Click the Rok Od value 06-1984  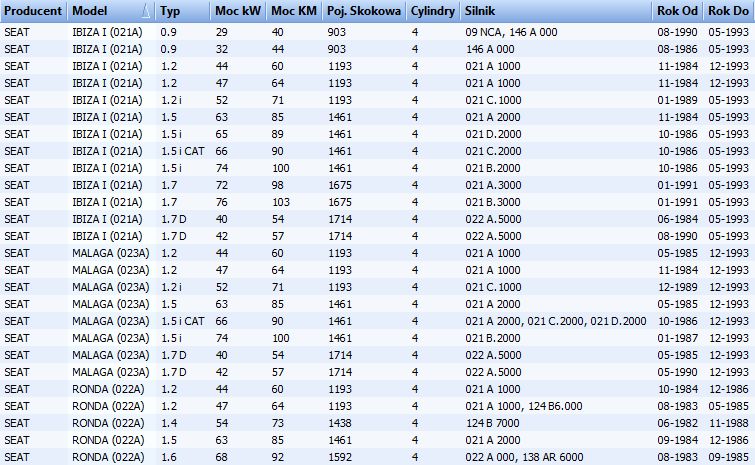tap(677, 219)
